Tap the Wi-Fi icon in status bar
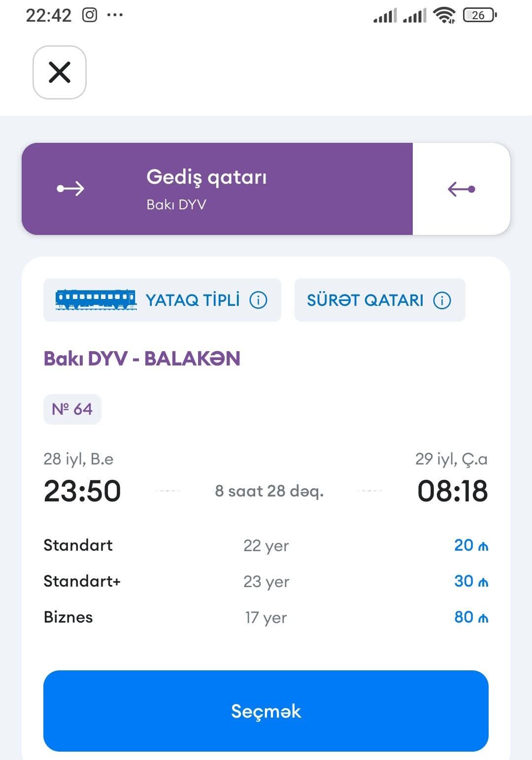This screenshot has height=760, width=532. (444, 15)
